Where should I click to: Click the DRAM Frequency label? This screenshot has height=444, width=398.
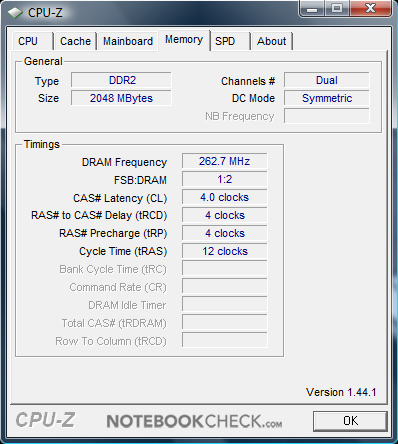pos(124,162)
